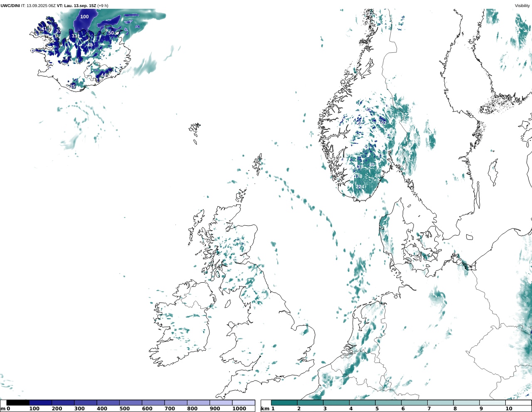The height and width of the screenshot is (412, 532).
Task: Select the 200–300 m legend swatch
Action: coord(63,402)
